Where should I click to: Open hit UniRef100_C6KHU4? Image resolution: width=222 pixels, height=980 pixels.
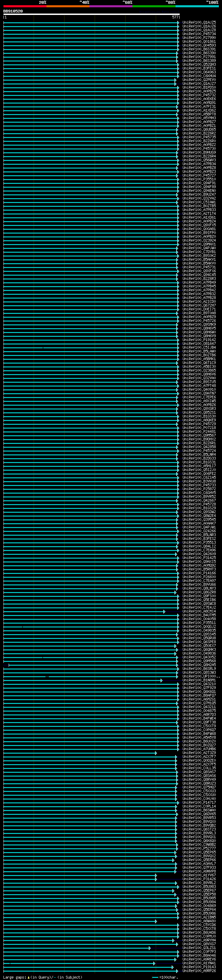pos(199,76)
